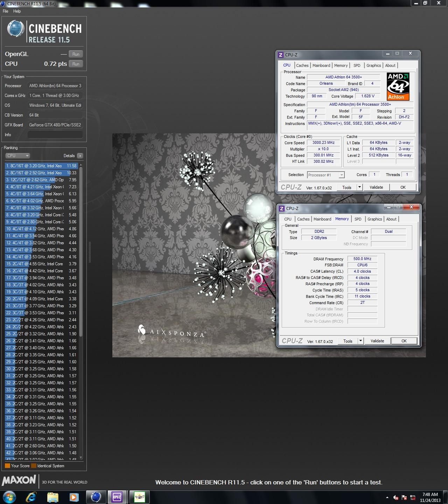Viewport: 448px width, 504px height.
Task: Click the empty Info field
Action: click(x=55, y=135)
